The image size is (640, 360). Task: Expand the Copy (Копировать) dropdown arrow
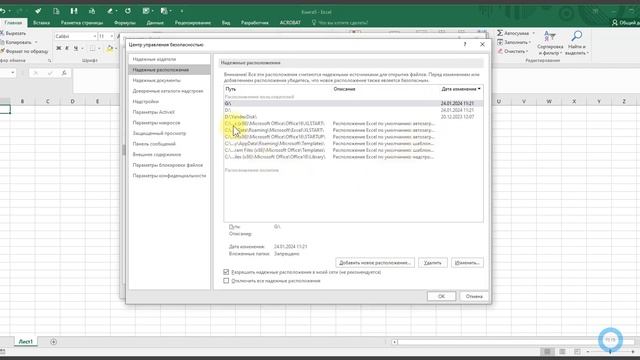coord(36,42)
